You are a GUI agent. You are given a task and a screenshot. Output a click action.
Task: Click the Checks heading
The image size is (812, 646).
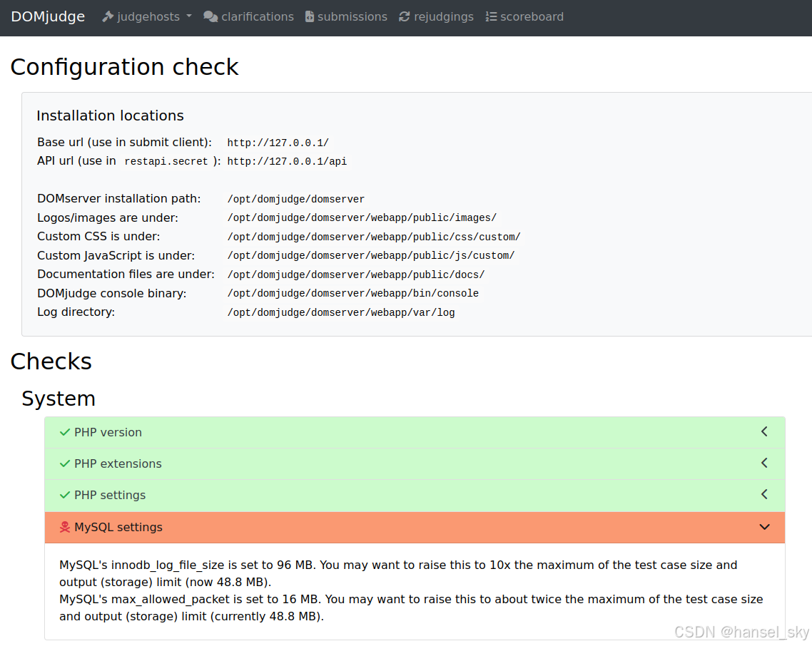(51, 362)
